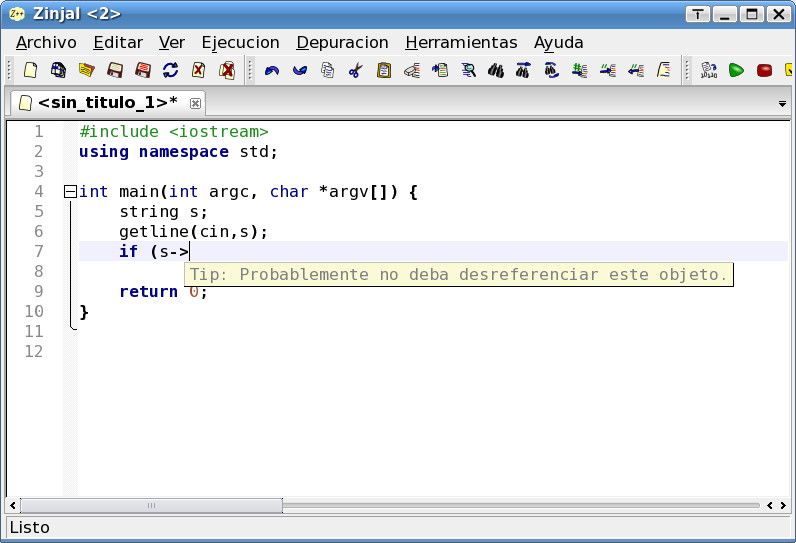
Task: Open find with the magnifier over lines icon
Action: click(x=468, y=70)
